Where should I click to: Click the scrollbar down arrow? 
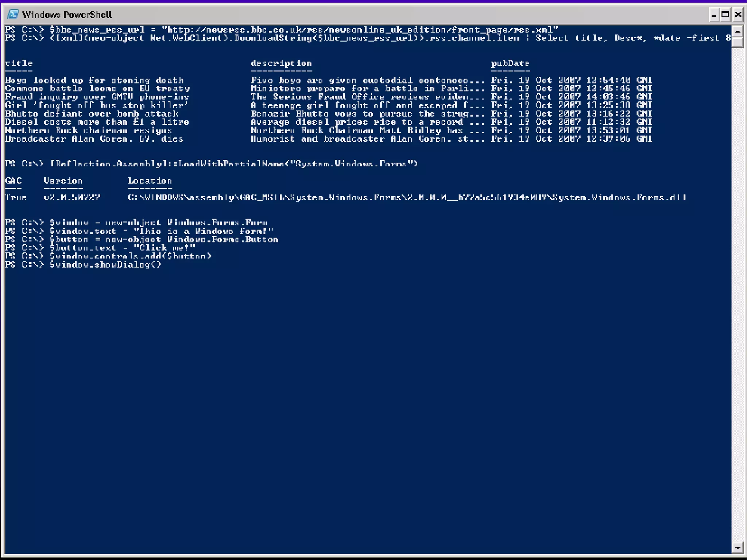pyautogui.click(x=737, y=547)
